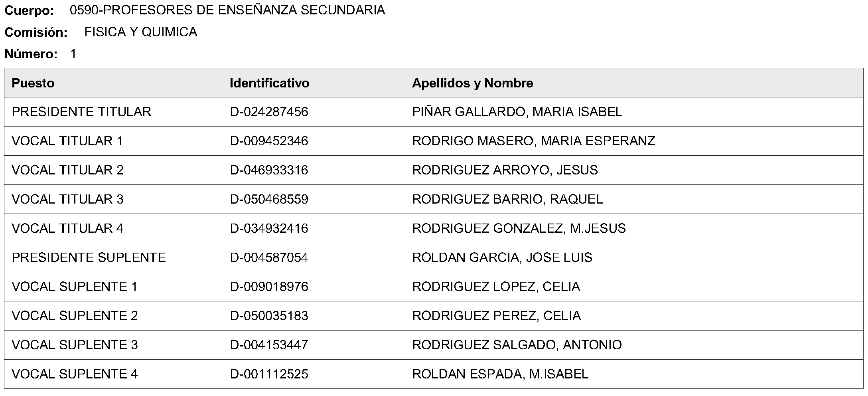The width and height of the screenshot is (868, 396).
Task: Click the PRESIDENTE SUPLENTE cell
Action: point(89,257)
